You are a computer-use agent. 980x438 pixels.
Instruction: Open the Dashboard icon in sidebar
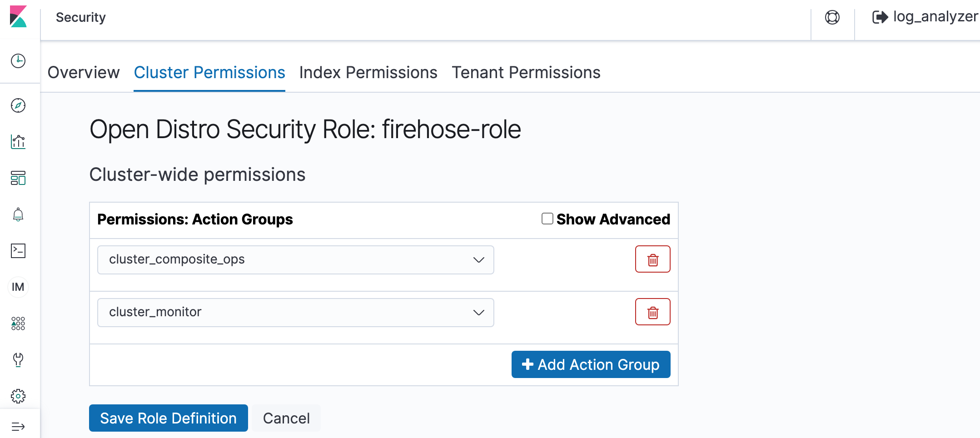point(18,178)
